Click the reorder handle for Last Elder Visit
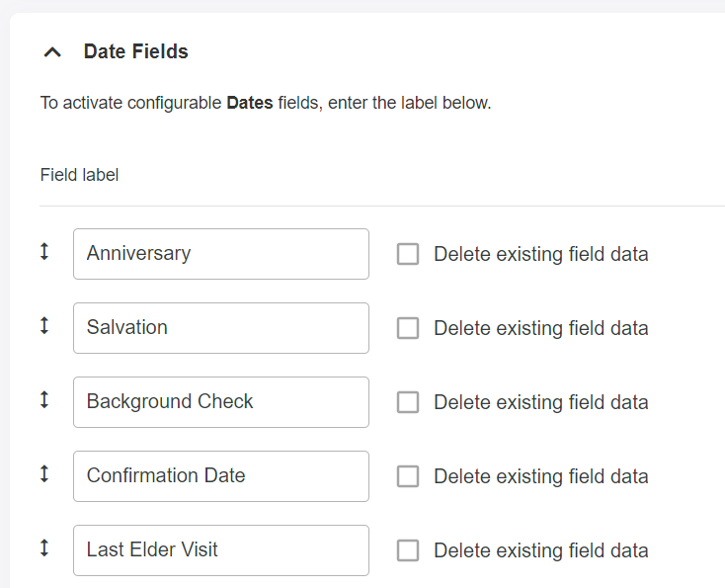The image size is (725, 588). (x=43, y=549)
